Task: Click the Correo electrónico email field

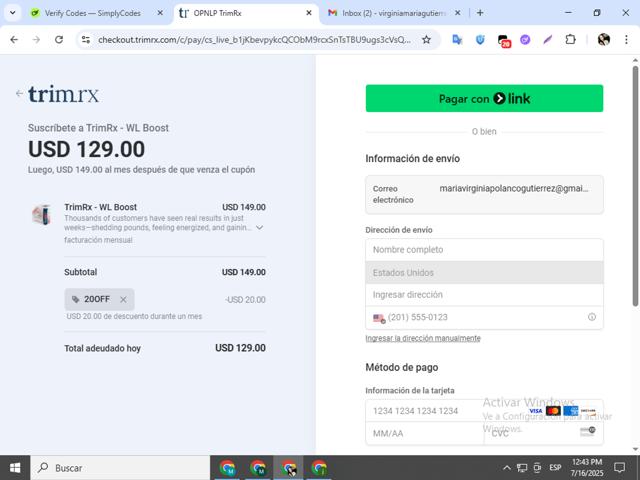Action: [484, 194]
